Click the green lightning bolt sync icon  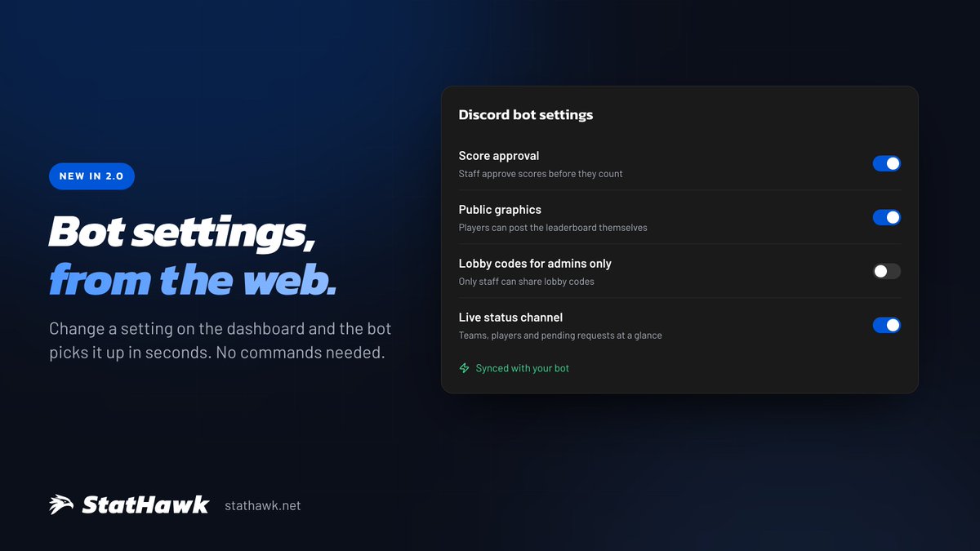click(x=465, y=368)
